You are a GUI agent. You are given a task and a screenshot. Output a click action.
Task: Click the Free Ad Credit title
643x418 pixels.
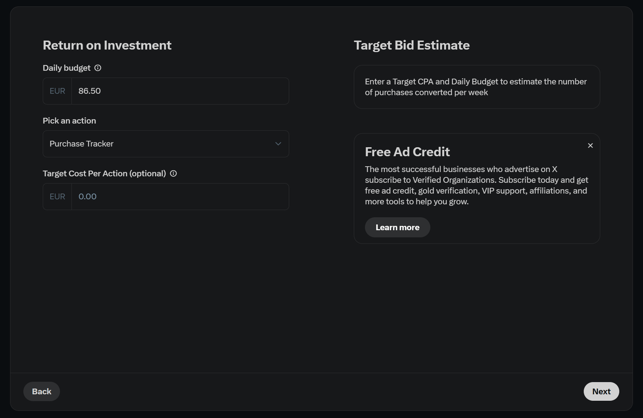(407, 152)
